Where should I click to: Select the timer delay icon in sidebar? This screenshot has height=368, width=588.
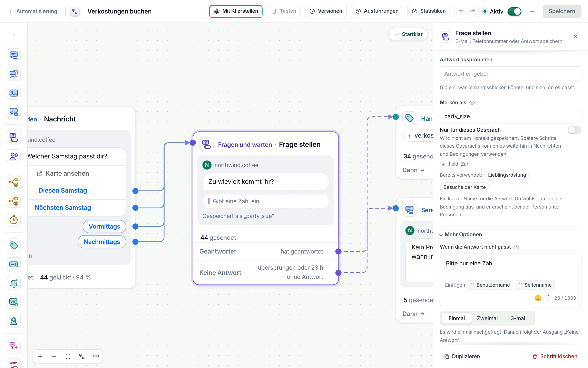[x=14, y=220]
